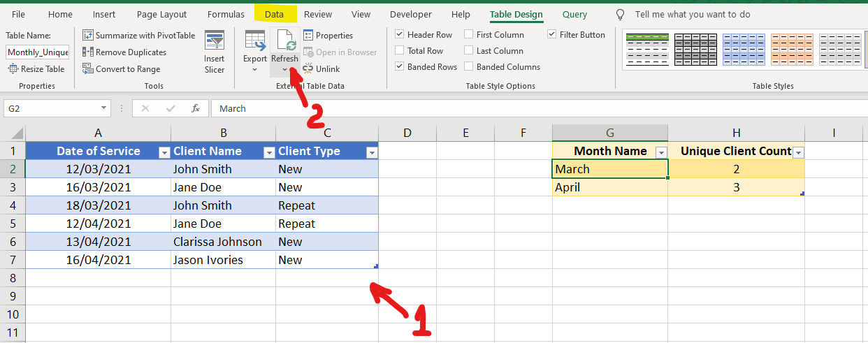The width and height of the screenshot is (868, 343).
Task: Click the lightbulb Tell me icon
Action: [x=620, y=15]
